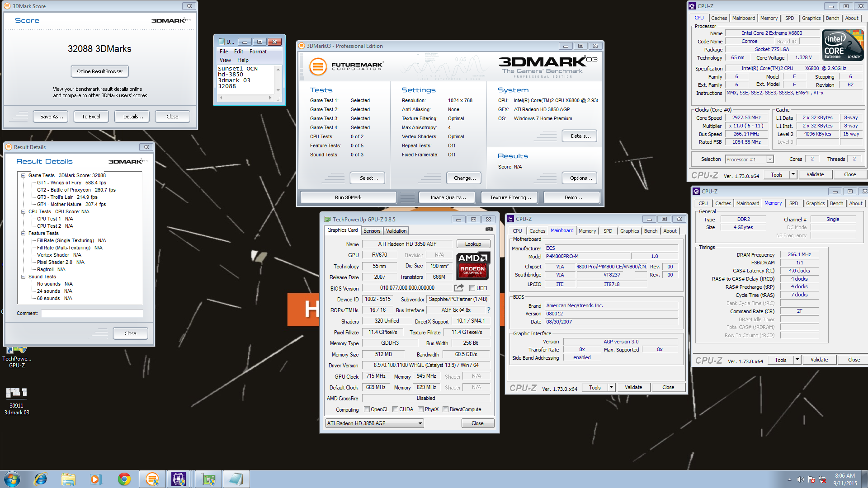Toggle the PhysX checkbox

(x=421, y=409)
